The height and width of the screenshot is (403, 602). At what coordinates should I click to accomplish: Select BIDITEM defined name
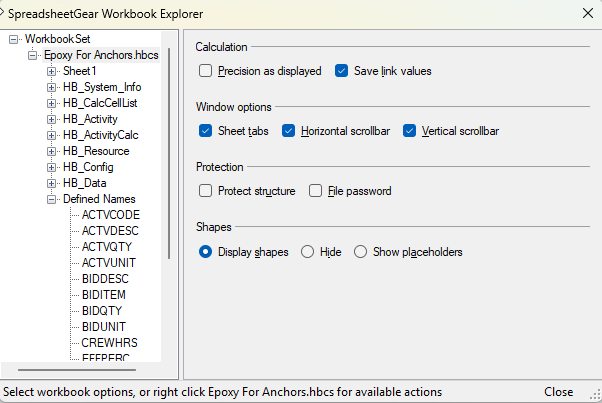(104, 295)
